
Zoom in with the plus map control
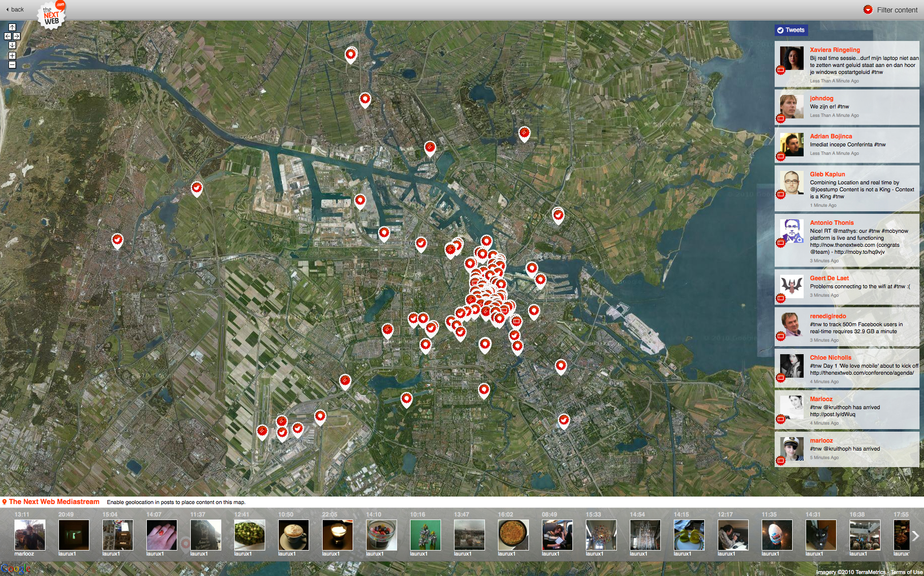coord(12,55)
